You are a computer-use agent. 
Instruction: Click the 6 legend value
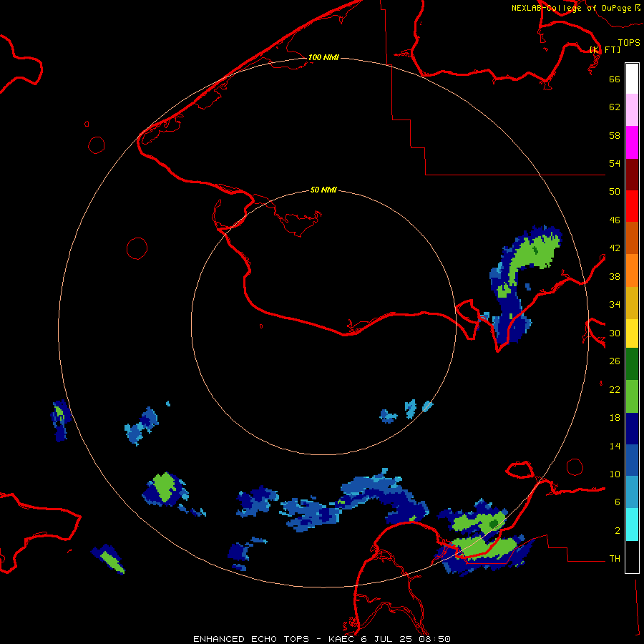pyautogui.click(x=618, y=502)
